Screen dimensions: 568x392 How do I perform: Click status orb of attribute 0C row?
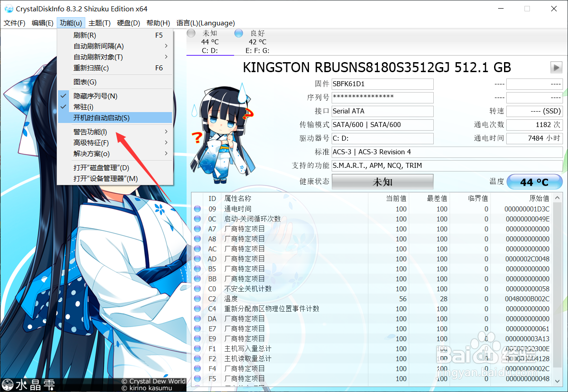click(x=197, y=219)
